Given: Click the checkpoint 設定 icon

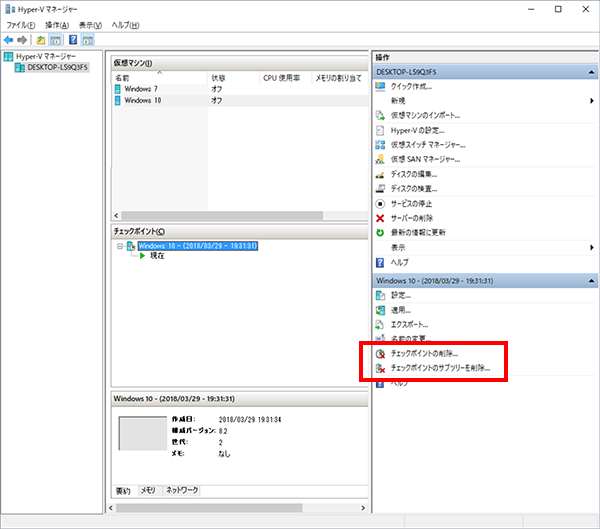Looking at the screenshot, I should pos(380,296).
